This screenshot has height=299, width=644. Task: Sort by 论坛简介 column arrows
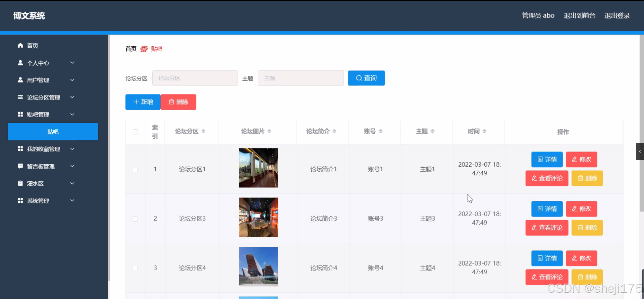[334, 131]
